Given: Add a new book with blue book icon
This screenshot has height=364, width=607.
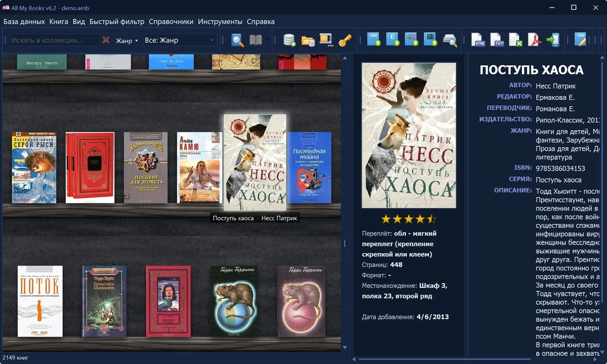Looking at the screenshot, I should [374, 40].
